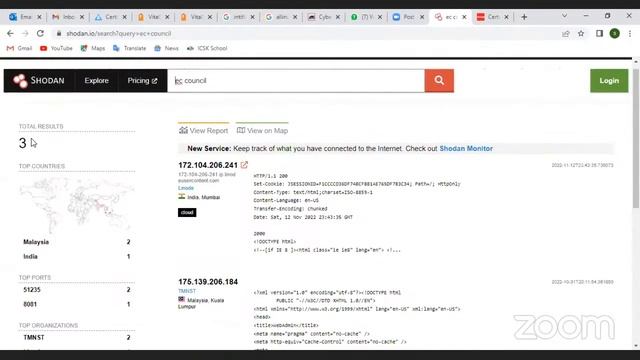Share this page icon in address bar
Screen dimensions: 640x360
566,33
